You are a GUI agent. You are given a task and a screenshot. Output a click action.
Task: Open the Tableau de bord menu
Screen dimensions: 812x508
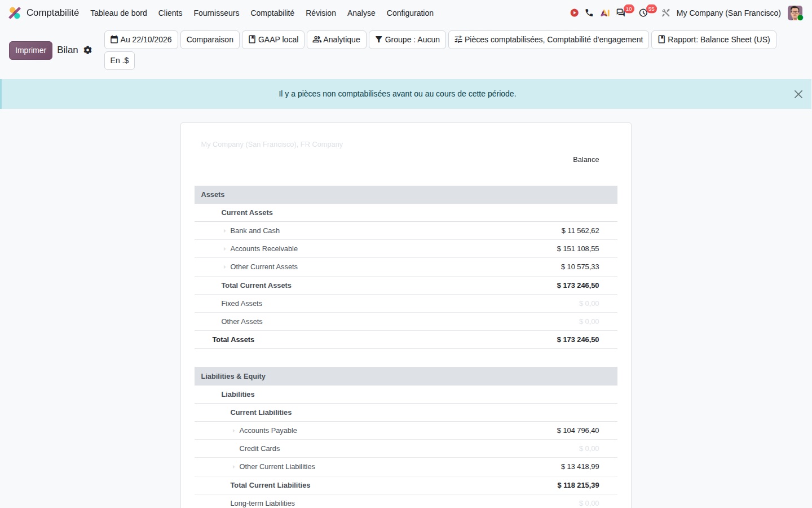[118, 13]
